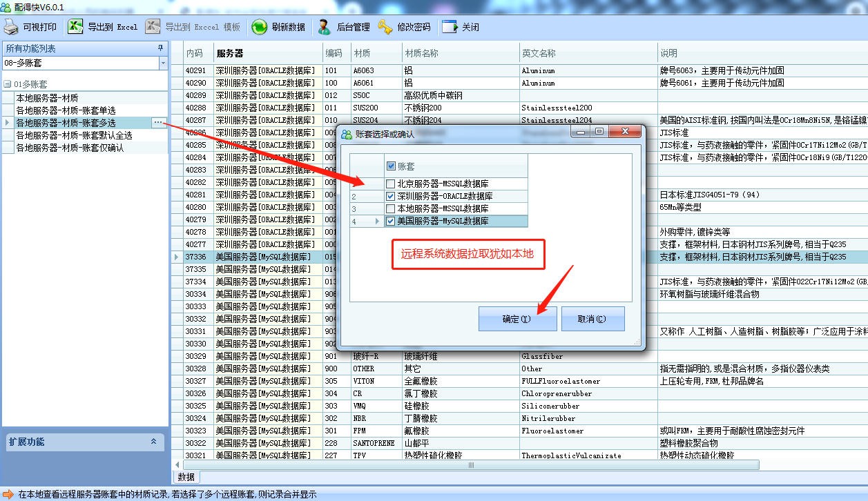Check 本地服务器-MSSQL数据库 account checkbox
Image resolution: width=868 pixels, height=501 pixels.
click(391, 208)
